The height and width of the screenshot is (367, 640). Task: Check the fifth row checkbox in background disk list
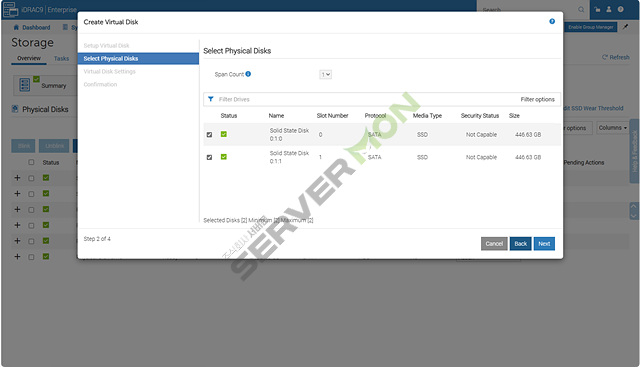[x=31, y=241]
